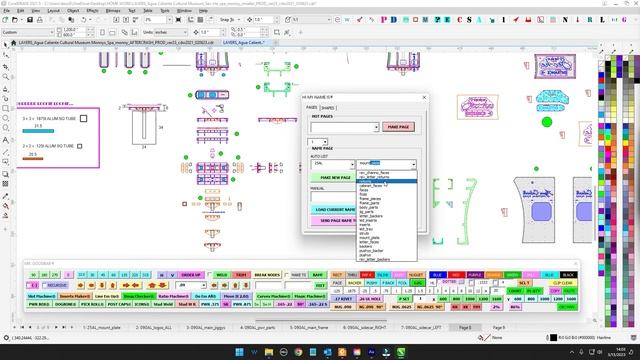Image resolution: width=640 pixels, height=360 pixels.
Task: Run the pink P macro icon
Action: coord(384,20)
